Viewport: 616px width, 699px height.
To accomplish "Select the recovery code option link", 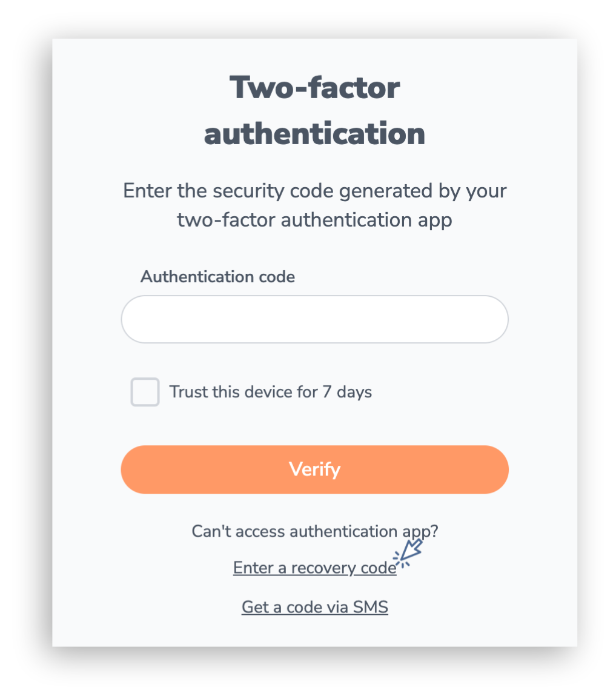I will click(314, 568).
